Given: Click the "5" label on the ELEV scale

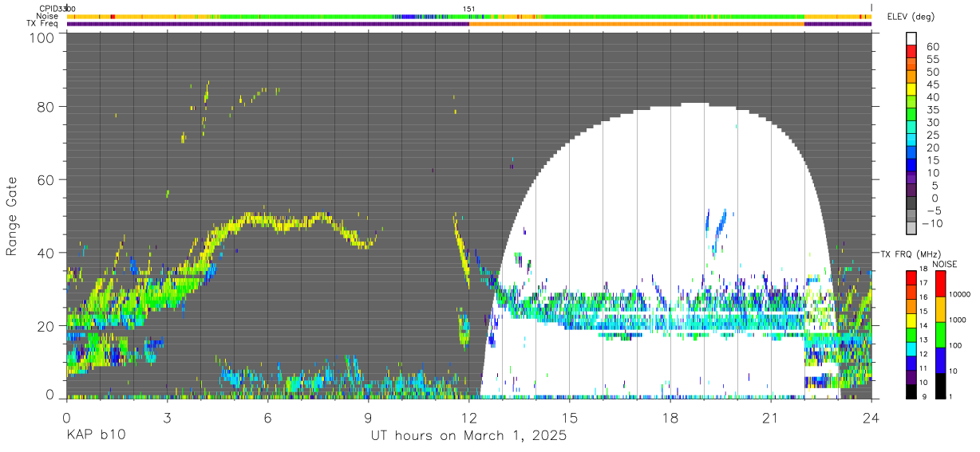Looking at the screenshot, I should (x=935, y=185).
